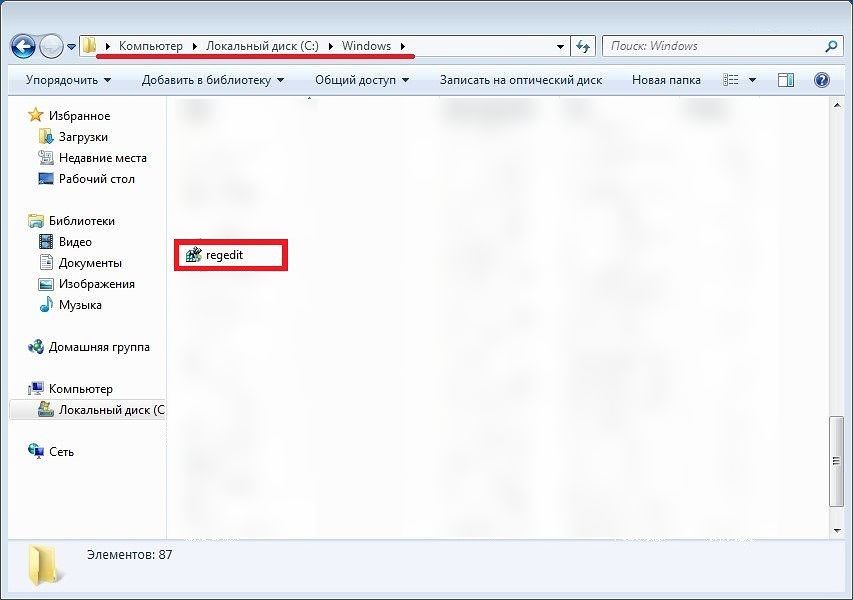Click the Локальный диск drive icon in sidebar
853x600 pixels.
click(46, 409)
